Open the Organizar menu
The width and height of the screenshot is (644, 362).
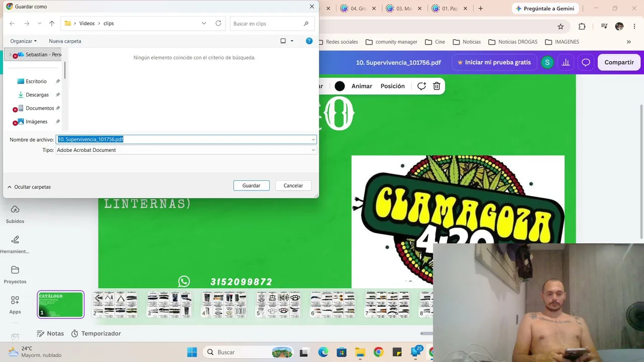(x=24, y=41)
